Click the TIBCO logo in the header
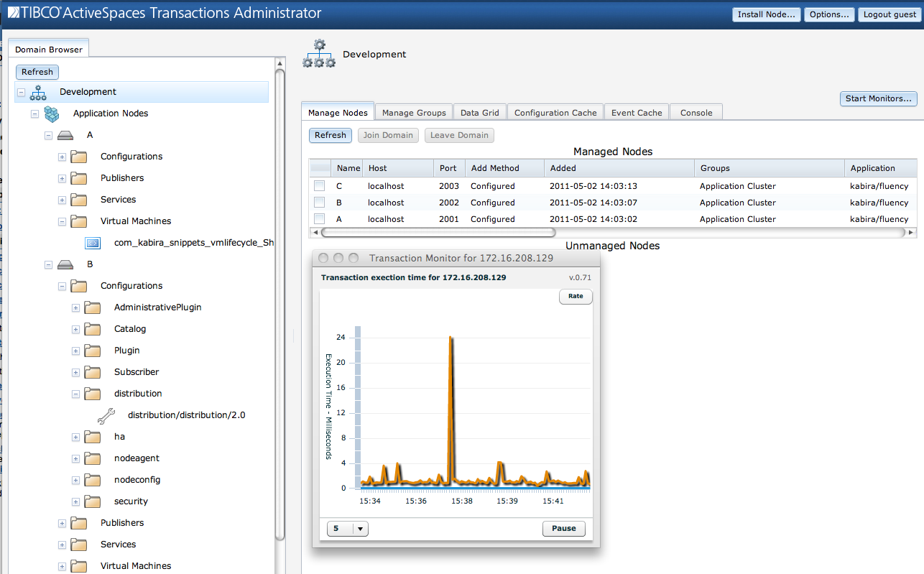 coord(13,12)
